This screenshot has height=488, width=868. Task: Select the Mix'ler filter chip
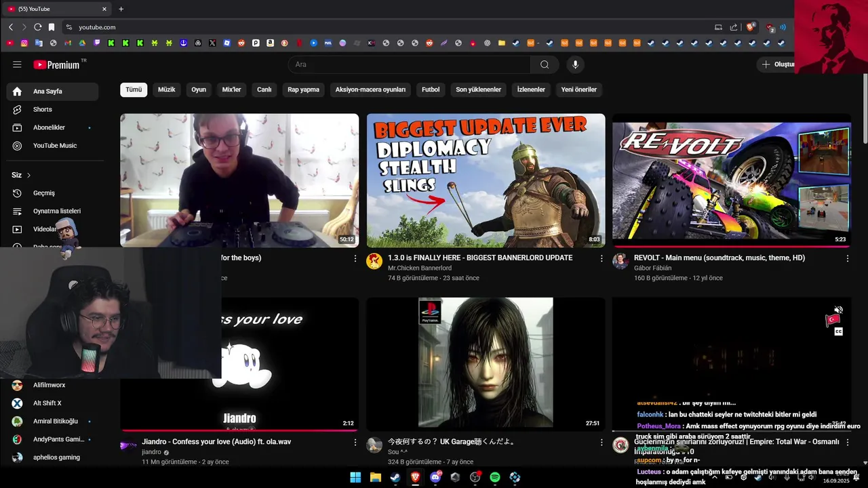[231, 89]
